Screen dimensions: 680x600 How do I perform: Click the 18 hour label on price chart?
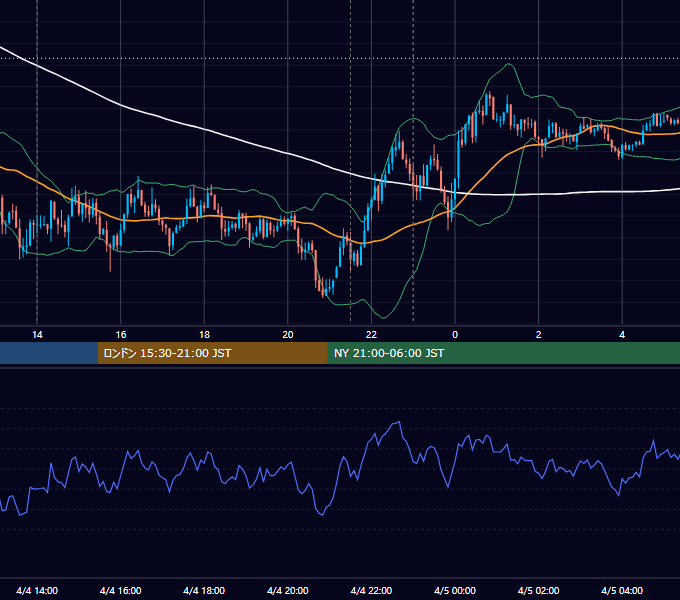click(204, 335)
